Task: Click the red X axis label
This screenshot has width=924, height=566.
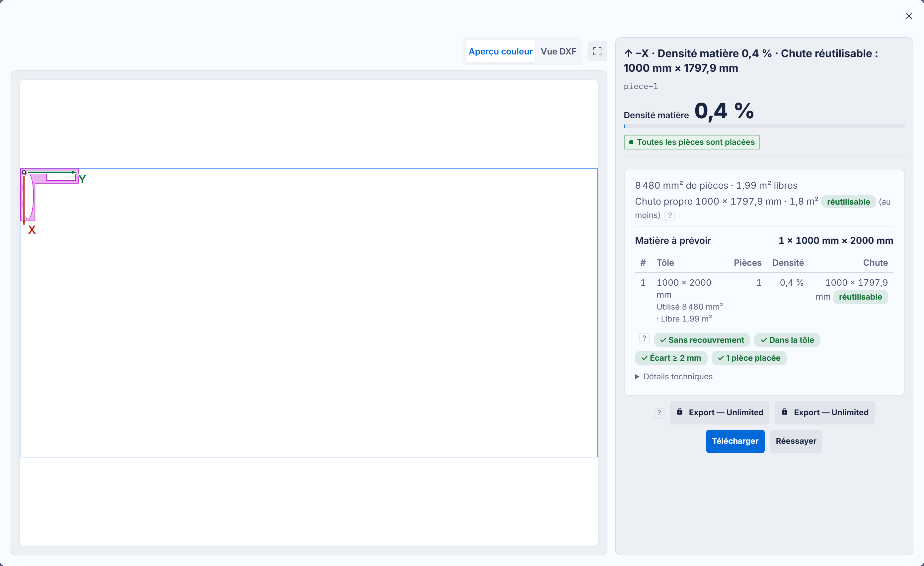Action: point(32,230)
